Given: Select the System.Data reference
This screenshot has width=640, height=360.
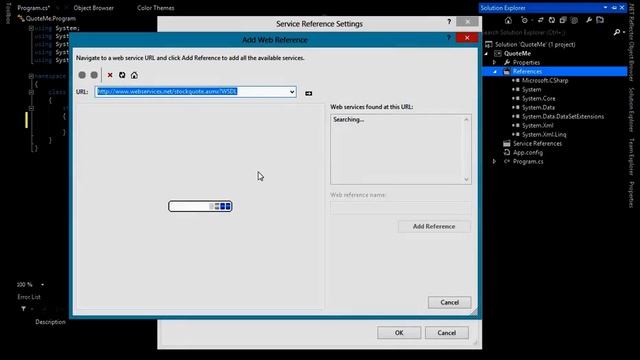Looking at the screenshot, I should 538,107.
